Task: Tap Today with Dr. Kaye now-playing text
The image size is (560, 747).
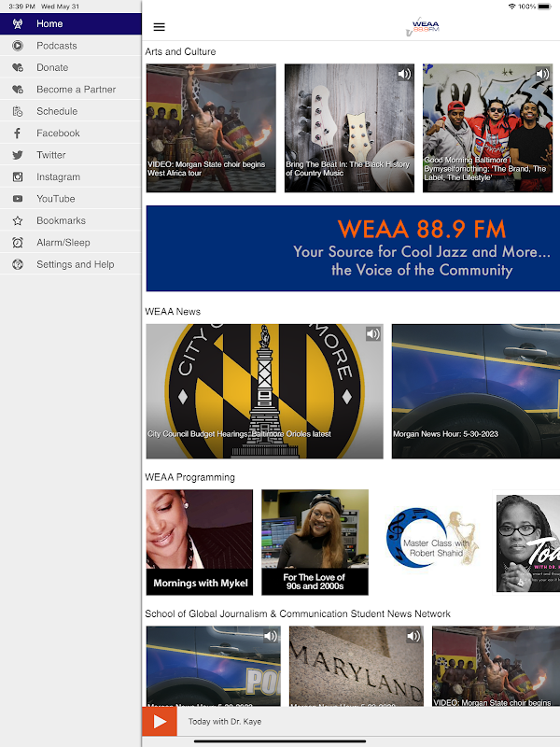Action: click(225, 721)
